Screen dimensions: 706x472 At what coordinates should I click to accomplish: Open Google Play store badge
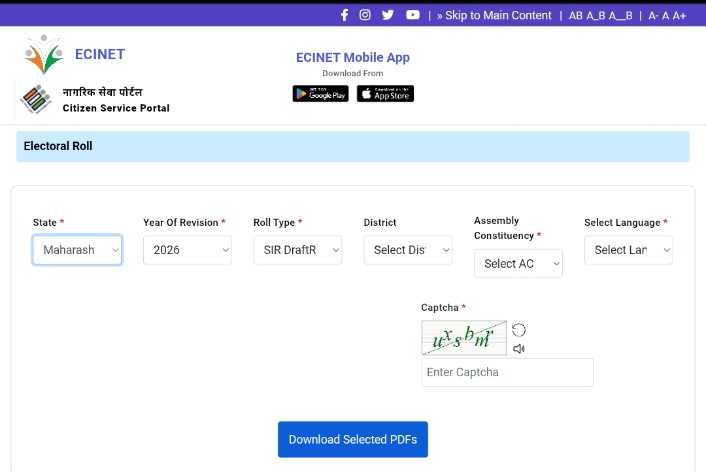point(321,94)
